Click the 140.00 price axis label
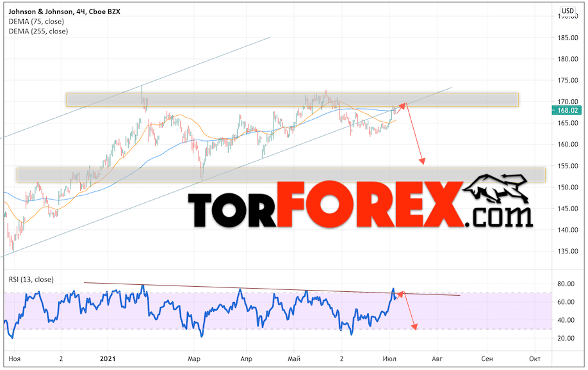The image size is (588, 370). pyautogui.click(x=568, y=230)
